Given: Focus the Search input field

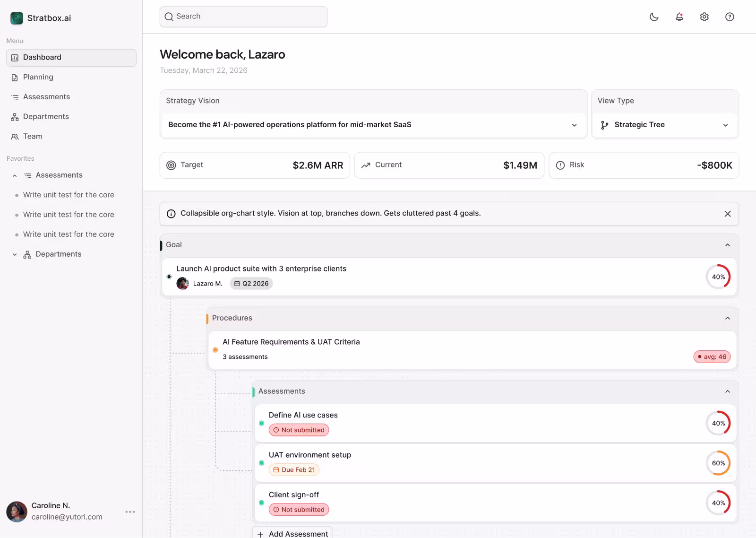Looking at the screenshot, I should click(x=243, y=17).
